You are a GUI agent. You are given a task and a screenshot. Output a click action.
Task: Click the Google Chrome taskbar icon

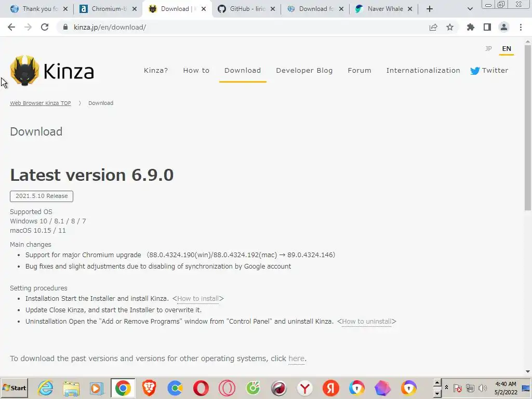(x=123, y=388)
